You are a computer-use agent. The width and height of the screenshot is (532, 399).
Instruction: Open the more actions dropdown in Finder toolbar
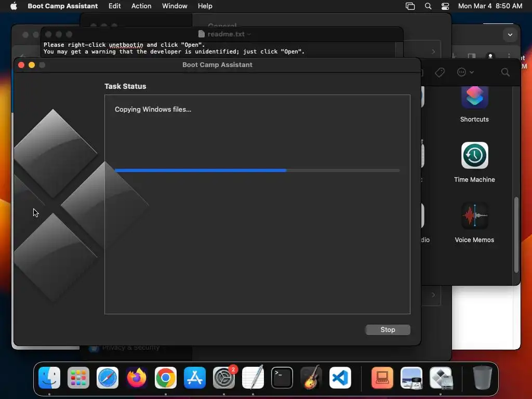(465, 72)
